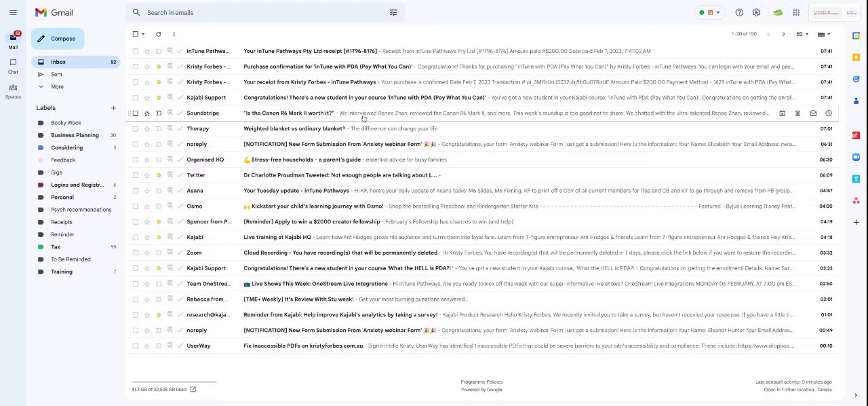Screen dimensions: 868x406
Task: Check the Asana email checkbox
Action: click(x=136, y=191)
